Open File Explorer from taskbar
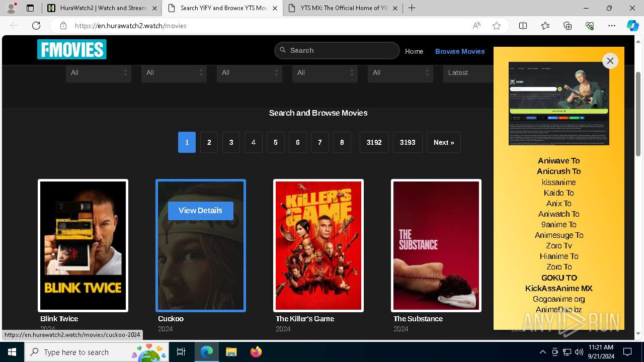This screenshot has width=644, height=362. [231, 352]
